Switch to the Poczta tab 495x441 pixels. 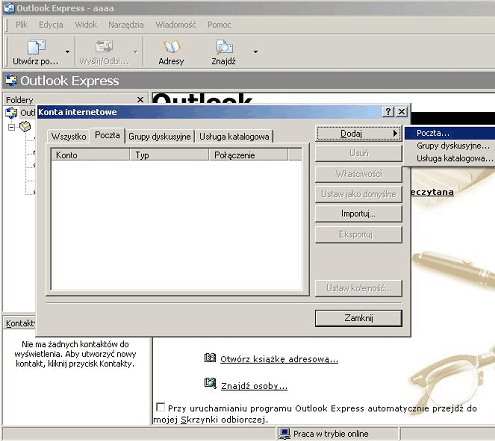(107, 135)
